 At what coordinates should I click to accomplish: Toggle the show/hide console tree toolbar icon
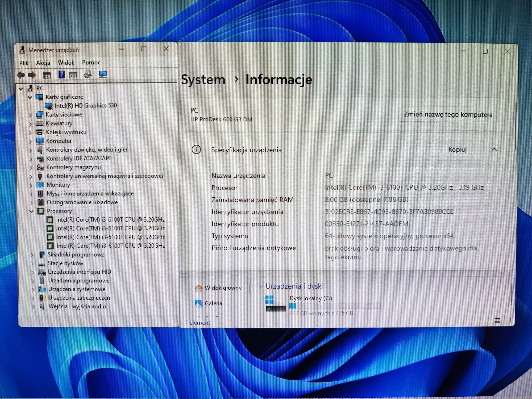pyautogui.click(x=47, y=75)
